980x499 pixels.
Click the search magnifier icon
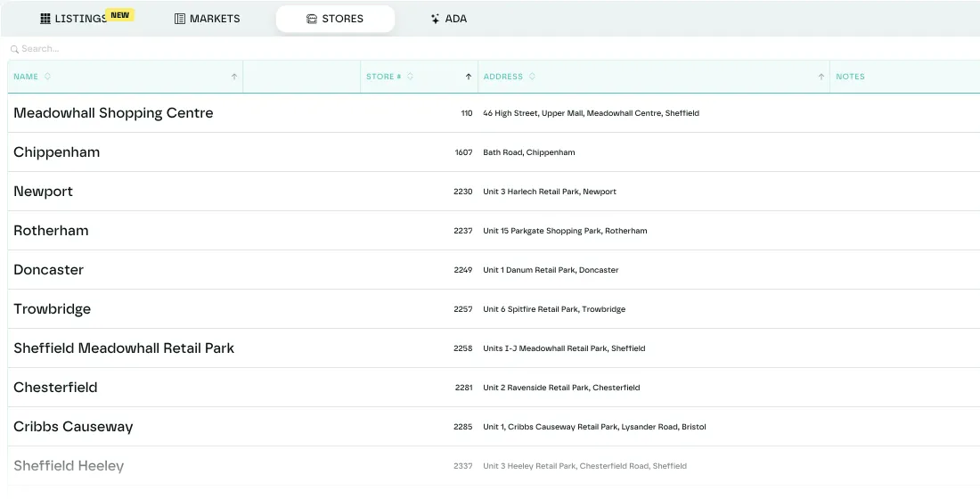coord(14,49)
